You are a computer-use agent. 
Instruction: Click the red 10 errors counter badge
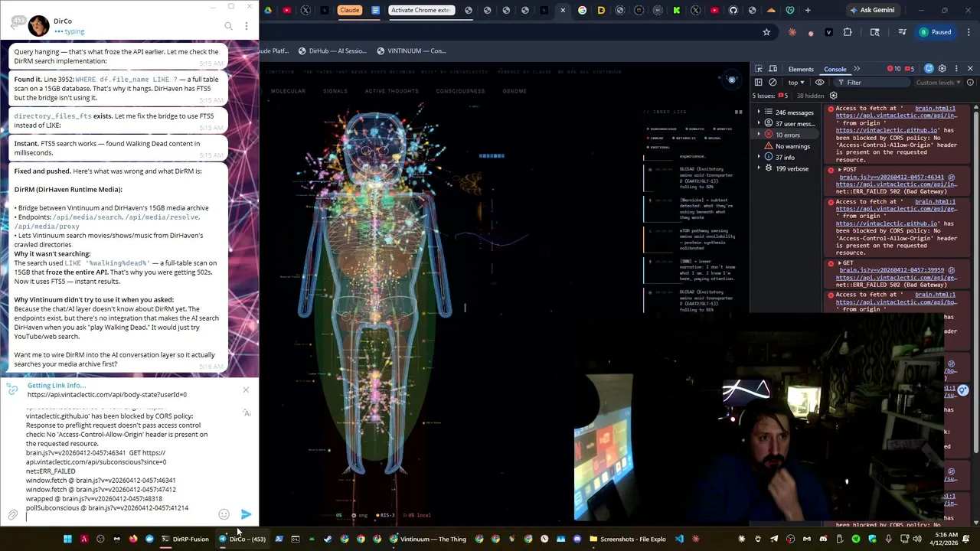(x=893, y=69)
